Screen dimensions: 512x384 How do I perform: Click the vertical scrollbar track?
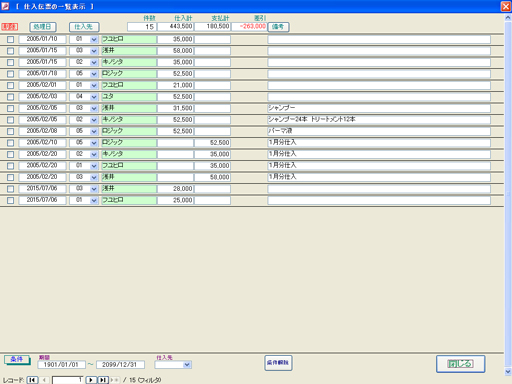[508, 193]
